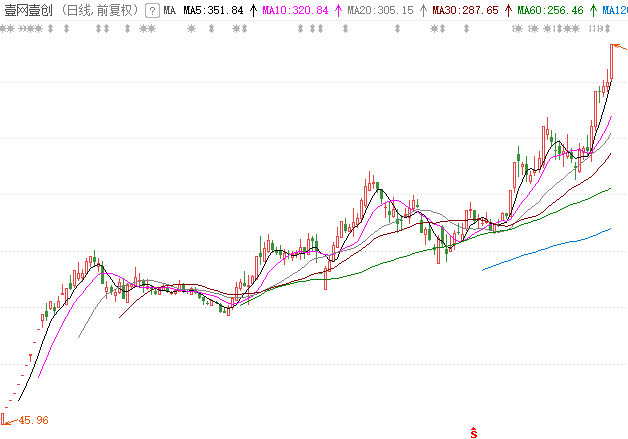Viewport: 628px width, 439px height.
Task: Click the 45.96 lowest price label
Action: (x=34, y=420)
